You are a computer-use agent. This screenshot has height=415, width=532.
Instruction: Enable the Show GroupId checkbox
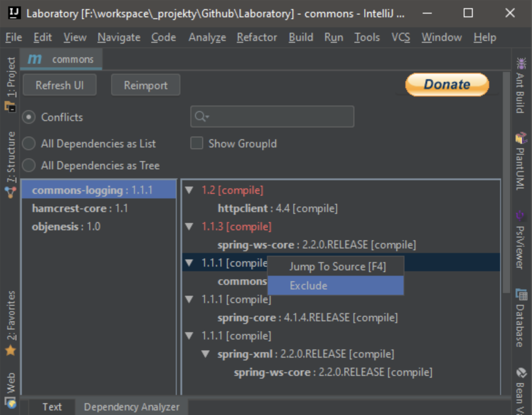pos(197,143)
